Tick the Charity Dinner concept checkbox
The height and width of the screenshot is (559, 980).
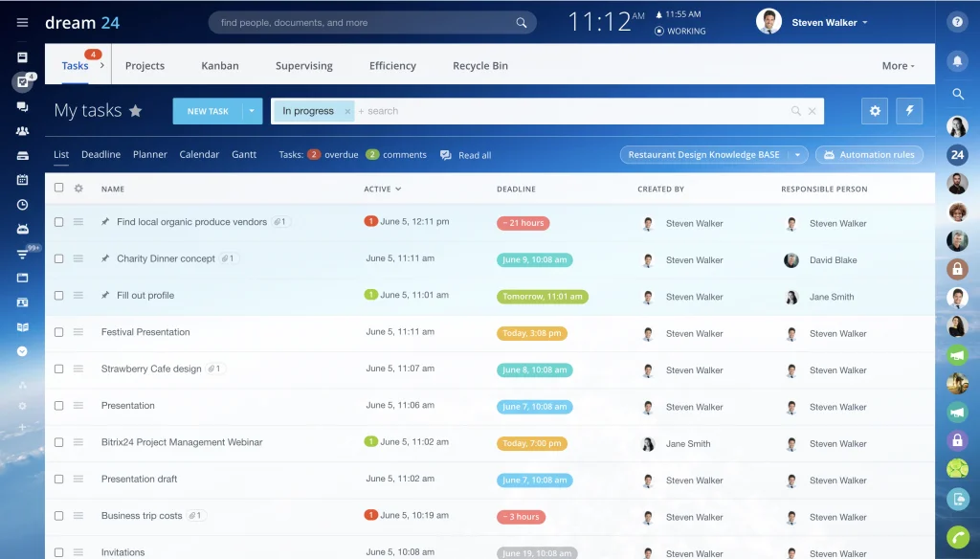coord(58,258)
